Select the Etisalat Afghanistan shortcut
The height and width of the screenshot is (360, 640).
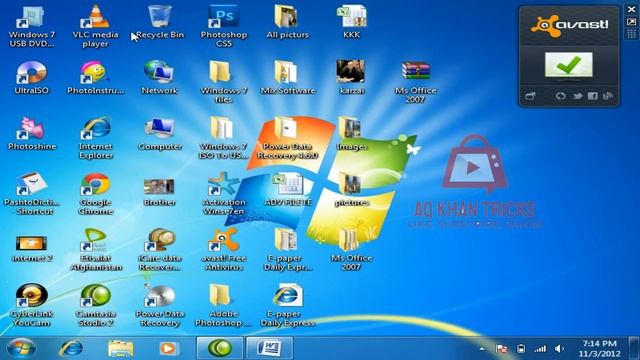pos(96,249)
